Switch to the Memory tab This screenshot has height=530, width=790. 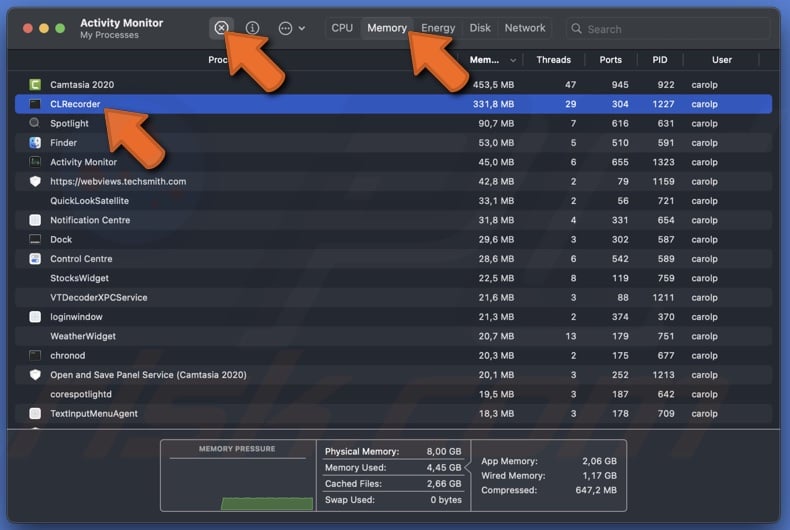click(x=386, y=28)
